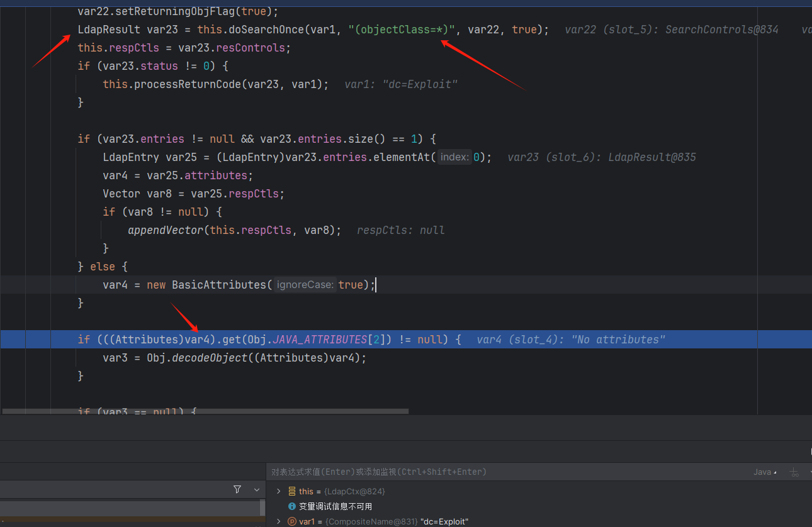The width and height of the screenshot is (812, 527).
Task: Click the highlighted execution line with JAVA_ATTRIBUTES
Action: click(406, 340)
